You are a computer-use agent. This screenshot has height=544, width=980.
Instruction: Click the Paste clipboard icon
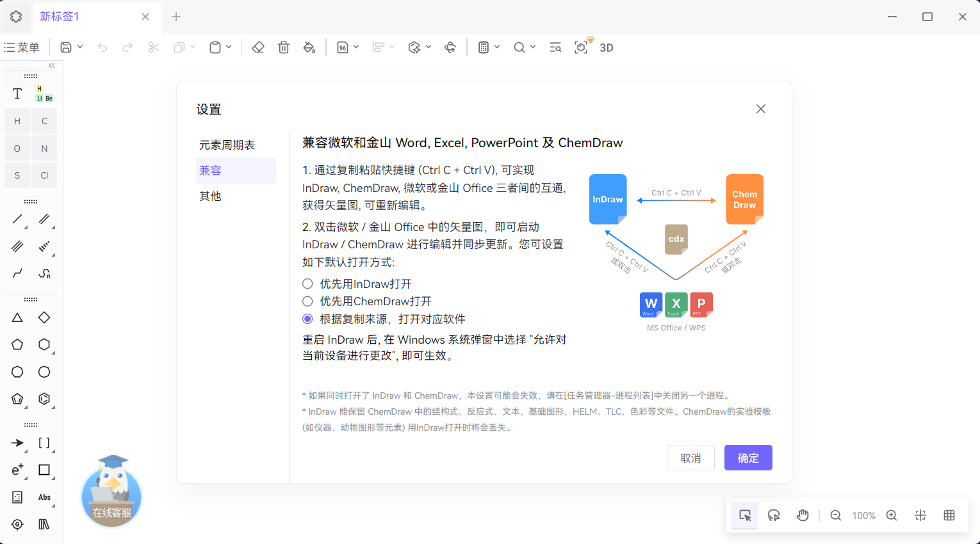(x=215, y=47)
